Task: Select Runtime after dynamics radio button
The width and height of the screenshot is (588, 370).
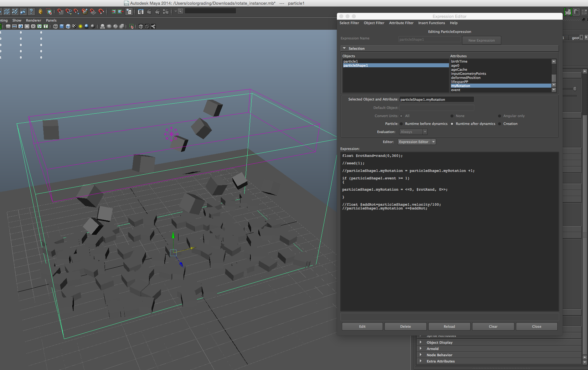Action: [x=452, y=124]
